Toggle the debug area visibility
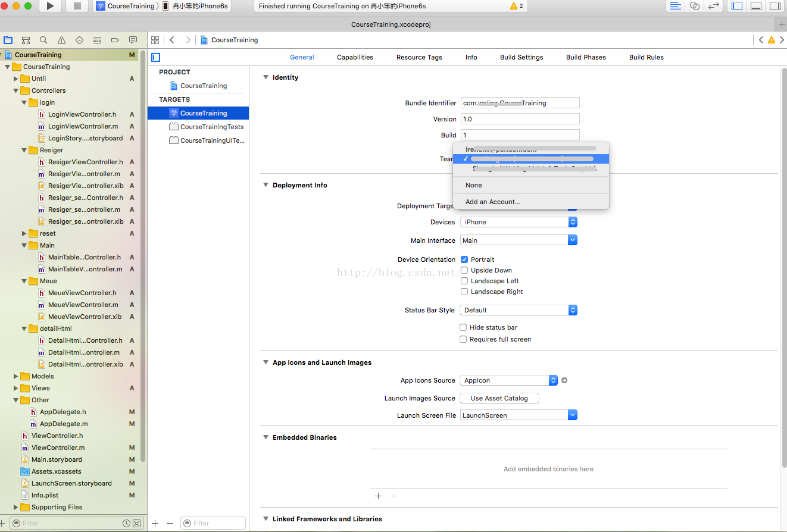 point(755,6)
